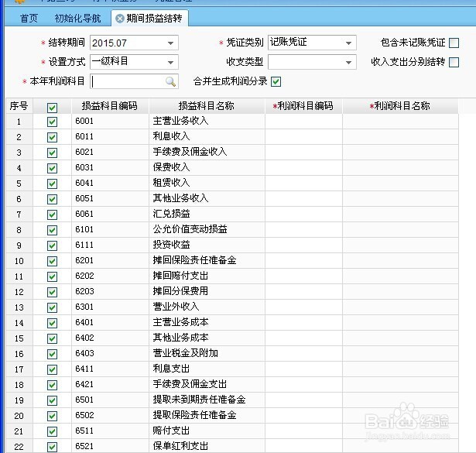The height and width of the screenshot is (453, 476).
Task: Click the 损益科目编码 column header
Action: tap(110, 106)
